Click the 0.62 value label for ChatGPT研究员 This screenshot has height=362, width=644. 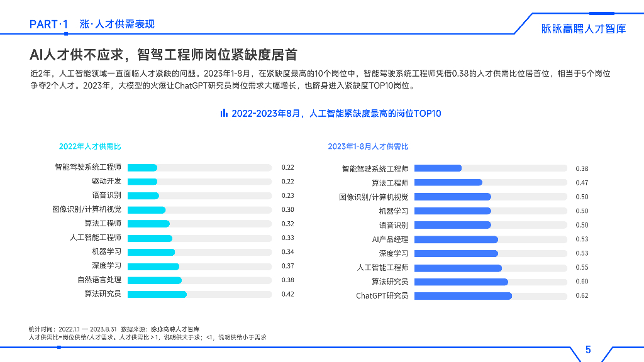(582, 294)
